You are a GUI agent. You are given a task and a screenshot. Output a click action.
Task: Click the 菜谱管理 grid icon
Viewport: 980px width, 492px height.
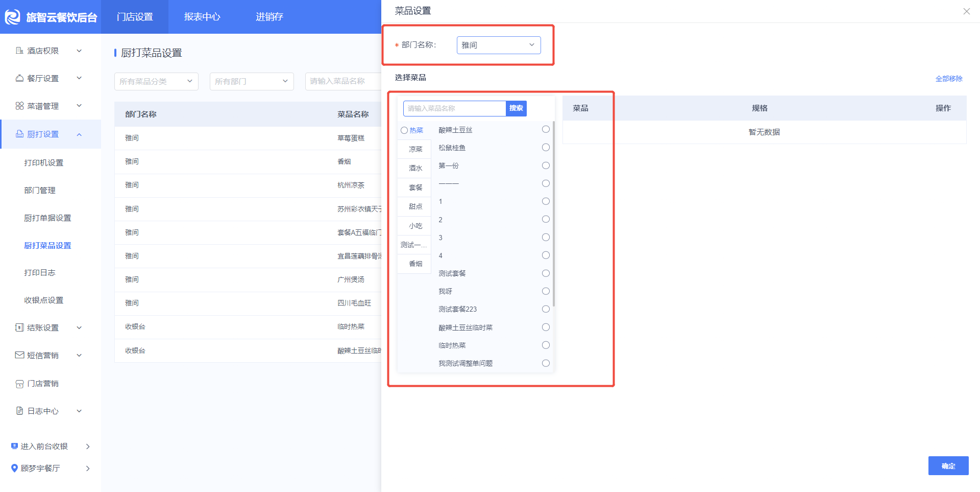click(x=19, y=106)
